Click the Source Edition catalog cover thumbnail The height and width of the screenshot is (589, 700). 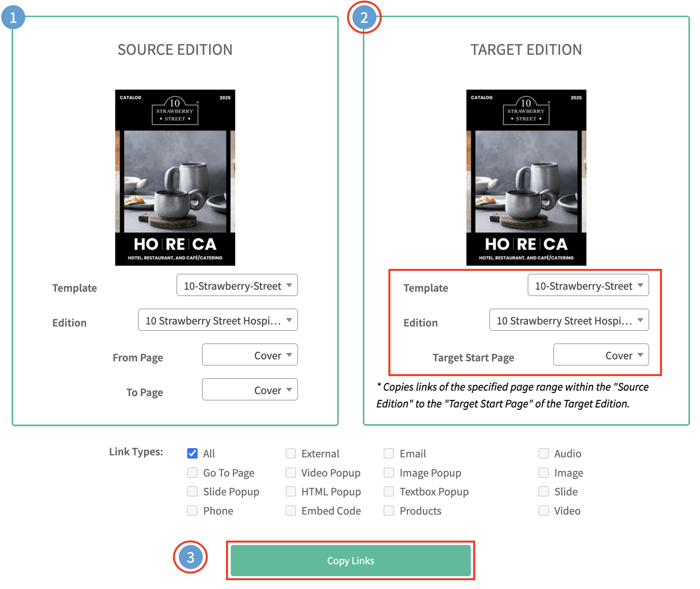175,177
